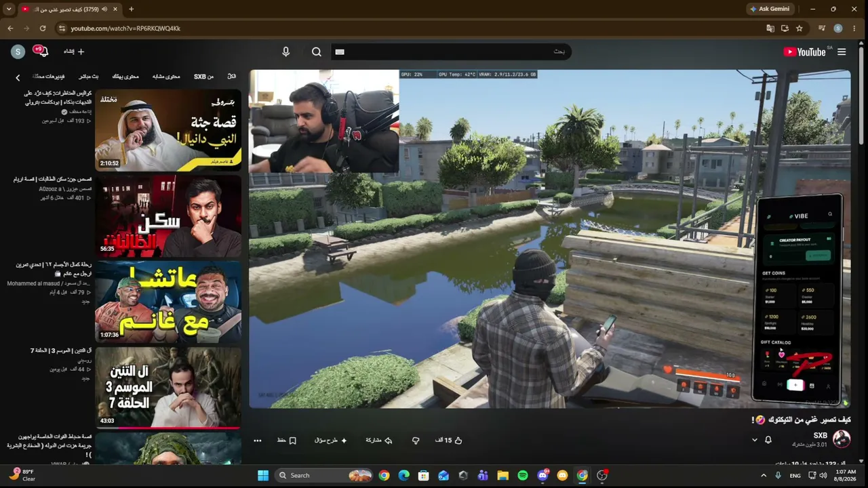The image size is (868, 488).
Task: Click the YouTube search magnifier icon
Action: (317, 52)
